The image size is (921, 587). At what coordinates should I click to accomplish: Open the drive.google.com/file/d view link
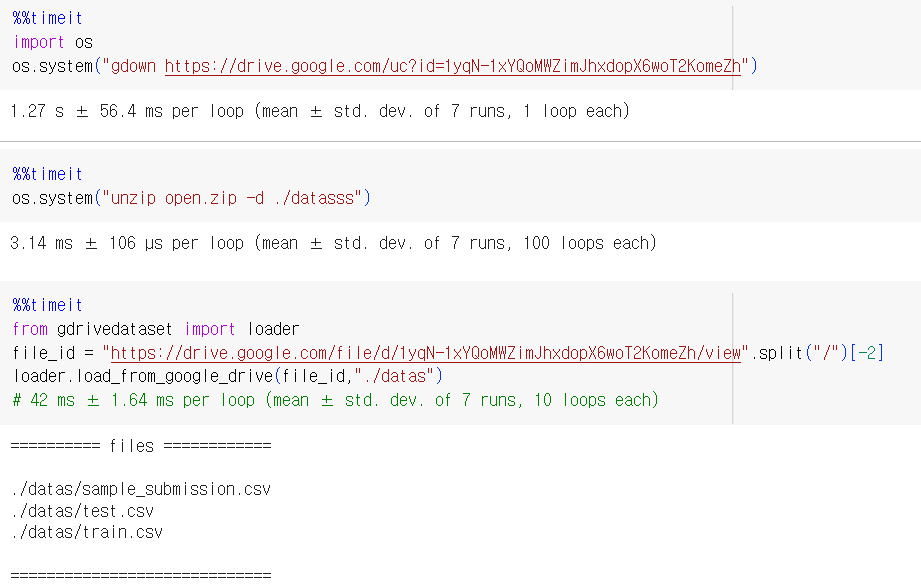click(425, 353)
